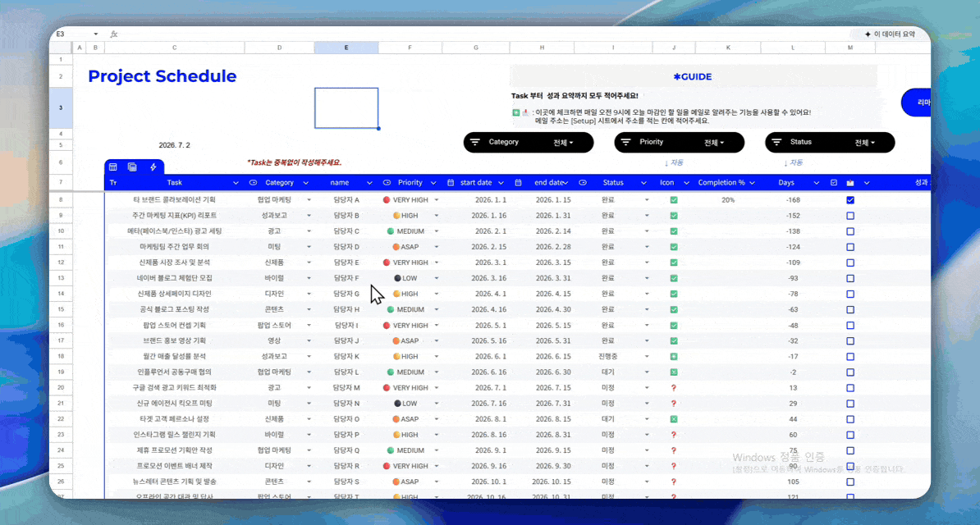
Task: Click the dropdown-type icon before Category header
Action: (x=253, y=182)
